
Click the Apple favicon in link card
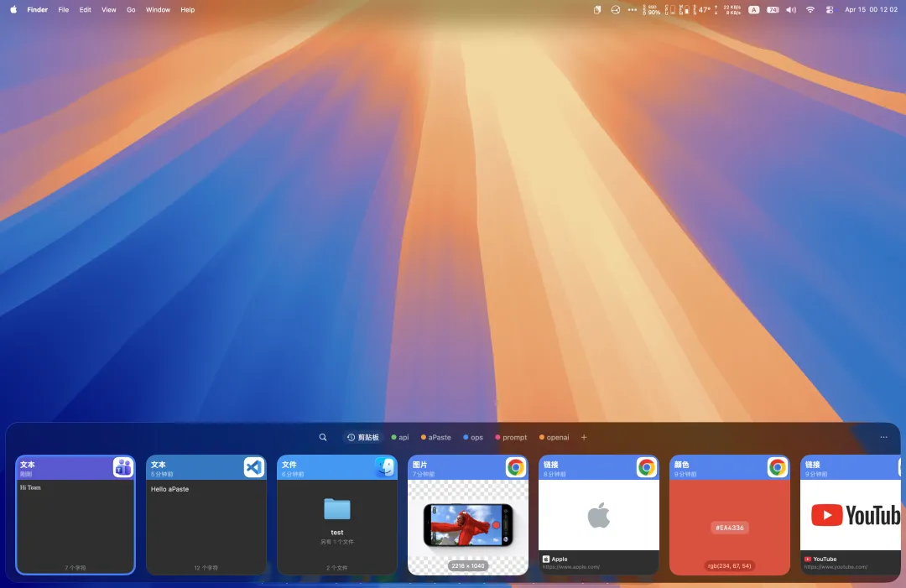545,559
